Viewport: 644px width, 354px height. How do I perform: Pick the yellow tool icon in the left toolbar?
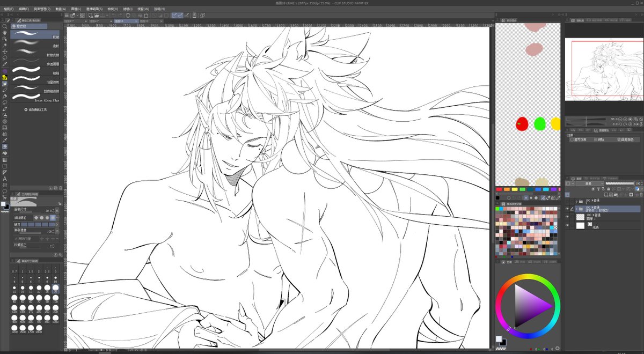click(5, 77)
